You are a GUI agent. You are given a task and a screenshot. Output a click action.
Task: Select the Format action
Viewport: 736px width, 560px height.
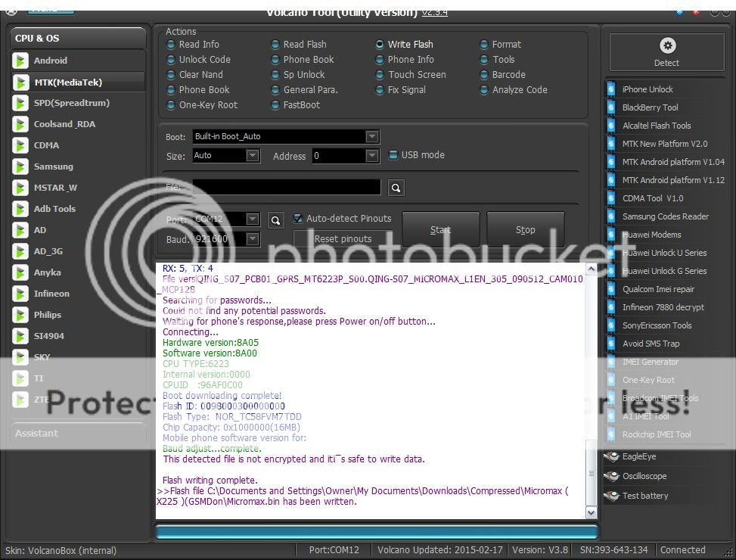pos(500,45)
